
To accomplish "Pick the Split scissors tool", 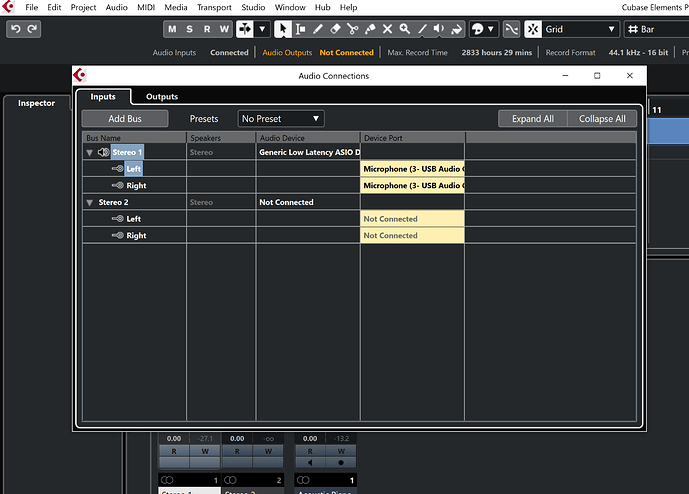I will [352, 29].
